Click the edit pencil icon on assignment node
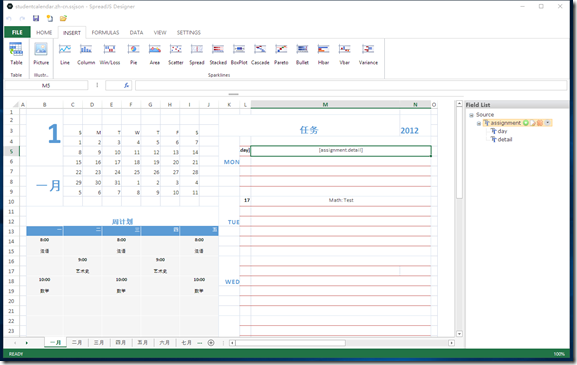The height and width of the screenshot is (365, 577). [x=533, y=123]
